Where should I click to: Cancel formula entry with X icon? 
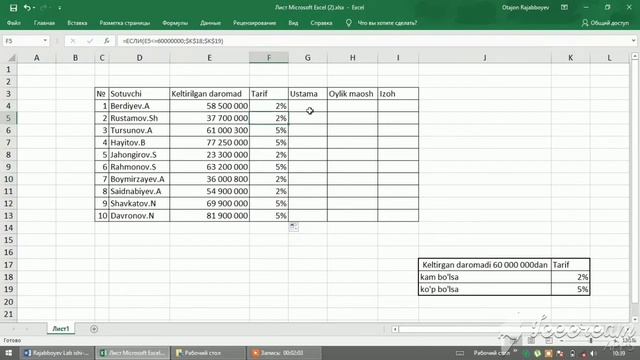[x=73, y=41]
